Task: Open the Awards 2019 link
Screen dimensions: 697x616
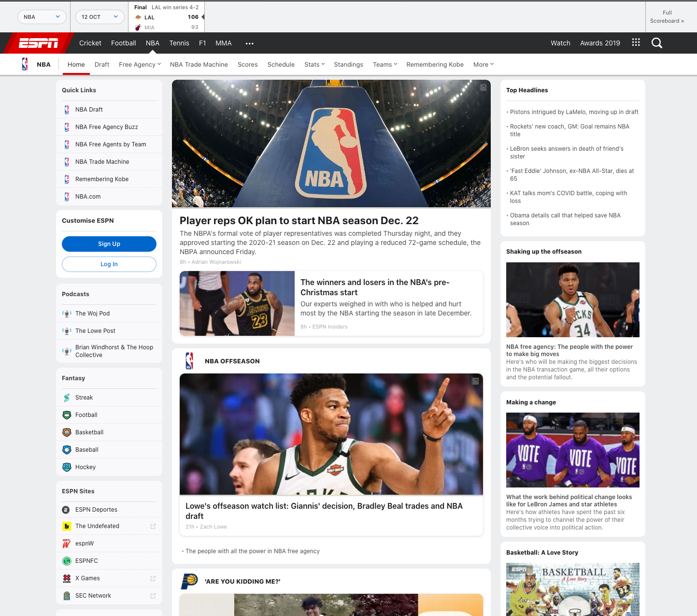Action: coord(600,43)
